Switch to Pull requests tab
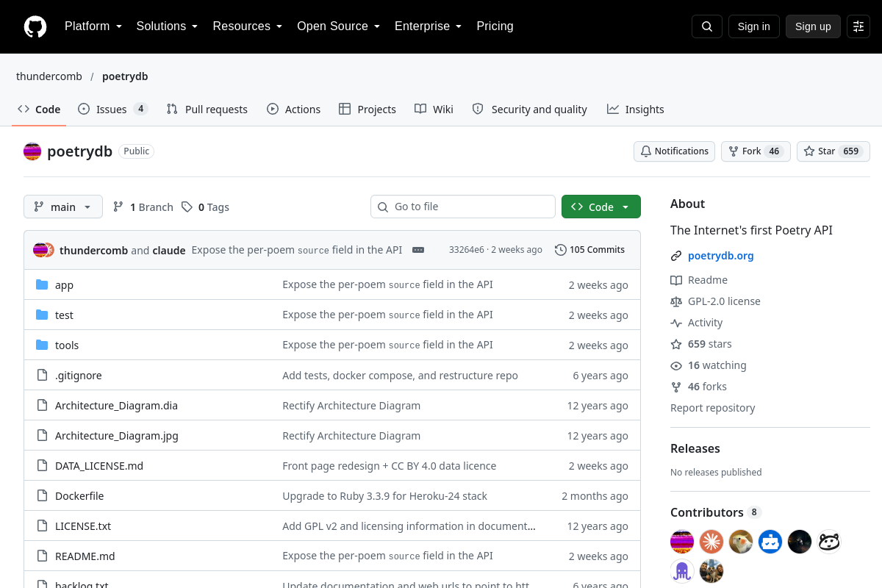Viewport: 882px width, 588px height. point(207,110)
